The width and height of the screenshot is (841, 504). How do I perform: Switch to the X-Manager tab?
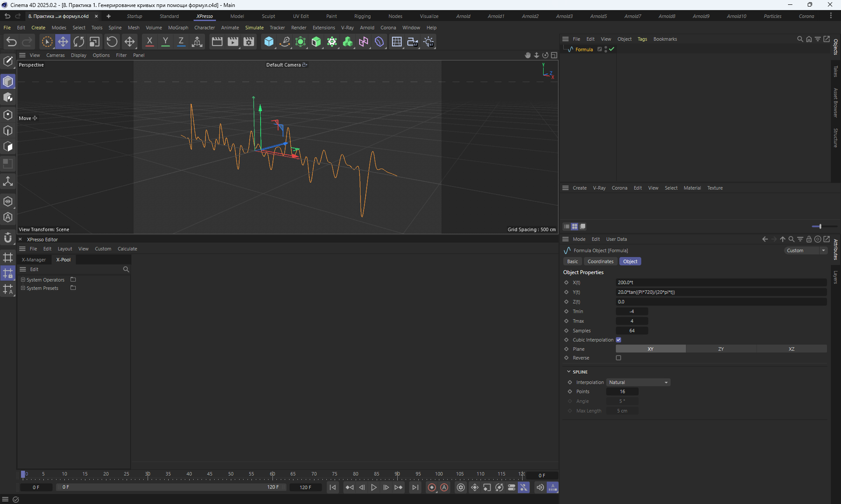click(x=34, y=260)
